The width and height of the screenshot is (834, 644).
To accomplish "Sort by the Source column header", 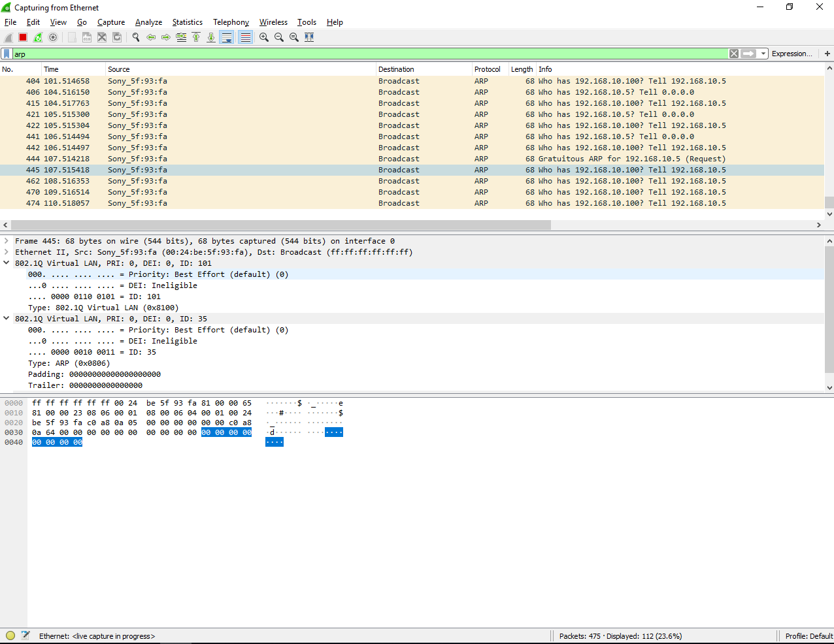I will [241, 69].
